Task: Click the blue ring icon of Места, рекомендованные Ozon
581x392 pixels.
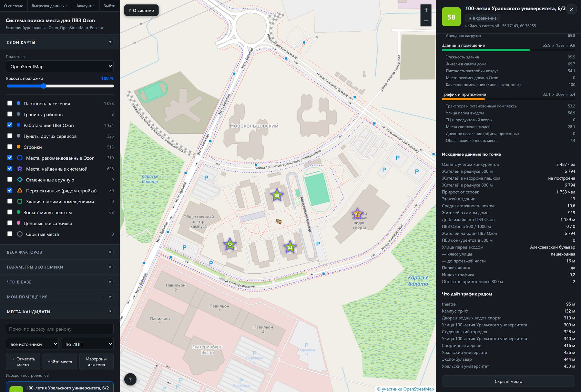Action: tap(20, 158)
